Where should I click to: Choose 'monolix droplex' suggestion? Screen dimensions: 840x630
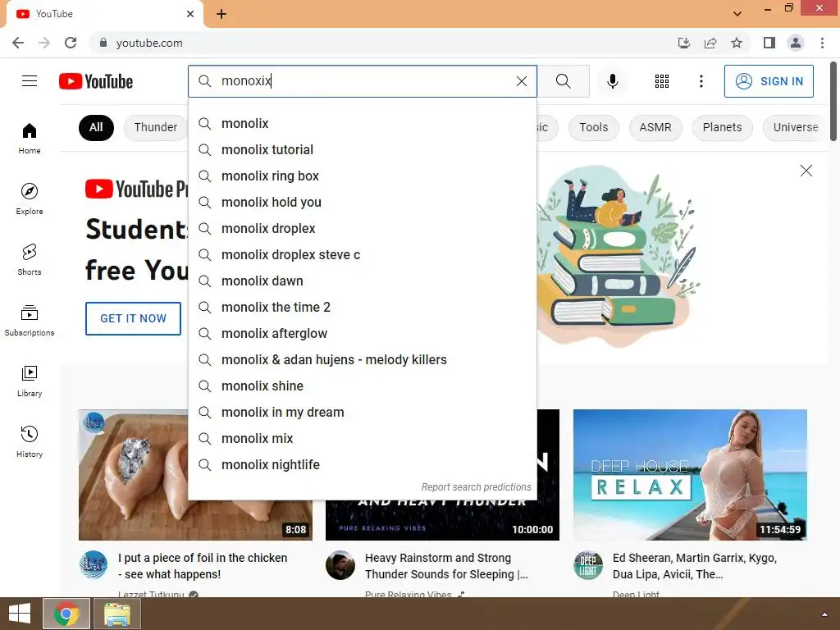point(362,228)
